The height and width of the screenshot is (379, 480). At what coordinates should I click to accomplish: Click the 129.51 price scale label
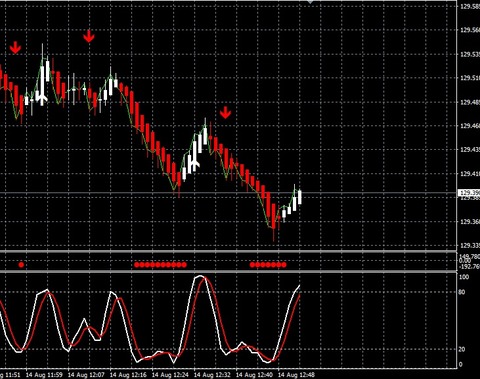(470, 78)
